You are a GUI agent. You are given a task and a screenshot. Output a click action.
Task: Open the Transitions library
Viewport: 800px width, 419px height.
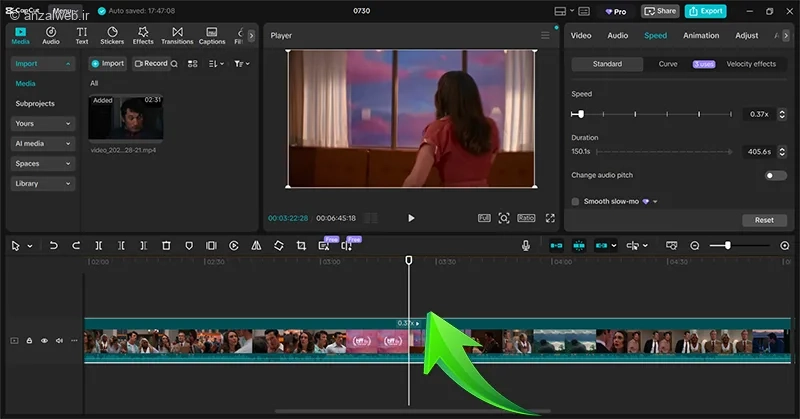(177, 36)
